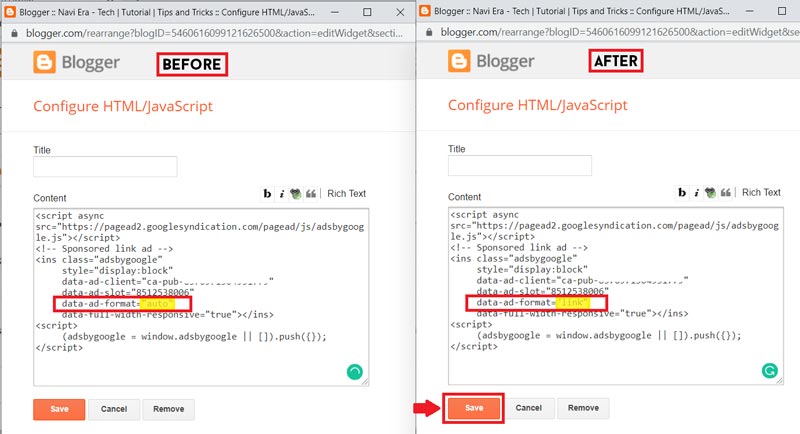Click the Blogger logo in the AFTER window

(491, 61)
